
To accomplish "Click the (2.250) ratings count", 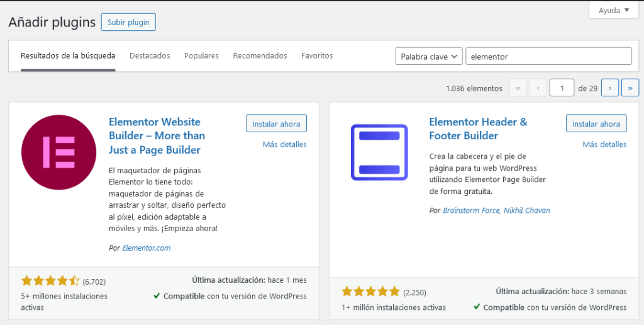I will [x=414, y=292].
